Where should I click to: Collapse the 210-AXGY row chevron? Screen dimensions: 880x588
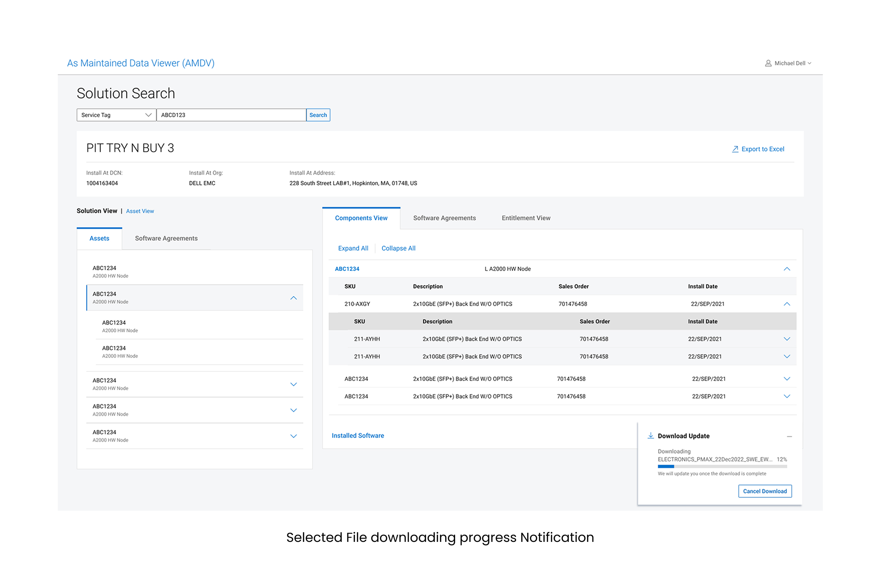(787, 304)
